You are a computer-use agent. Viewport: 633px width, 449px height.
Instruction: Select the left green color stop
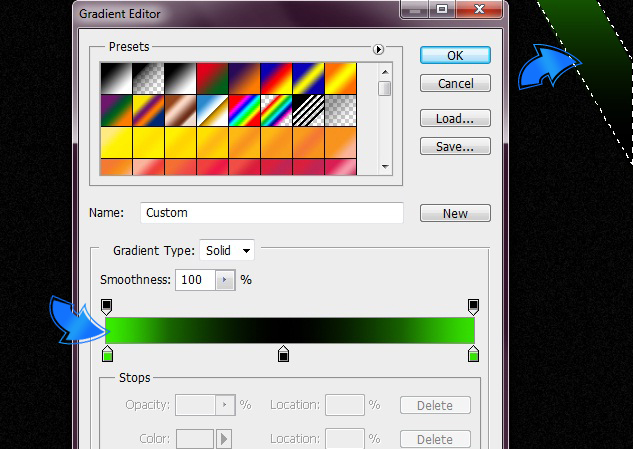click(x=108, y=354)
